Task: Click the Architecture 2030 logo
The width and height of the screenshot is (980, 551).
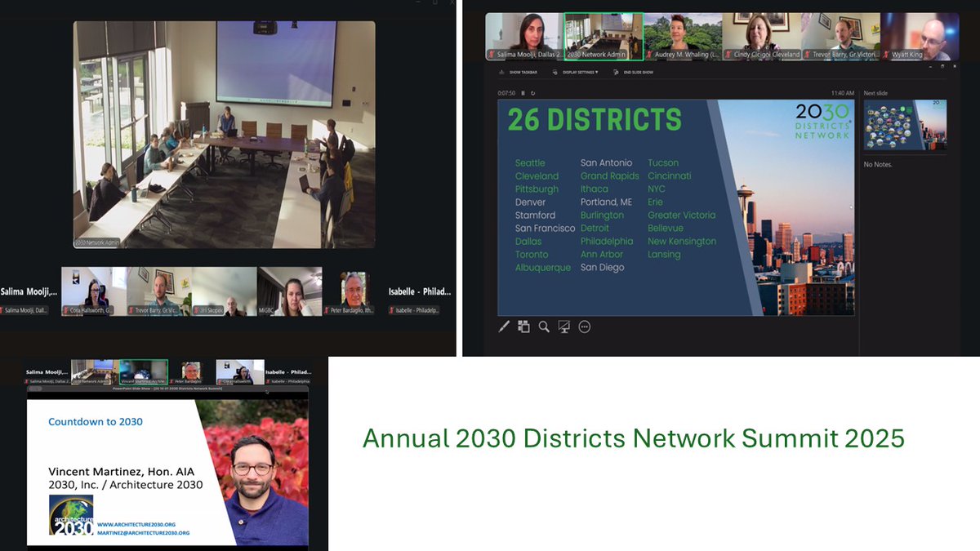Action: [x=71, y=515]
